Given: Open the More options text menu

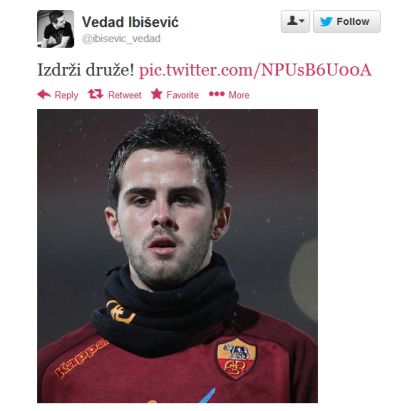Looking at the screenshot, I should (239, 95).
